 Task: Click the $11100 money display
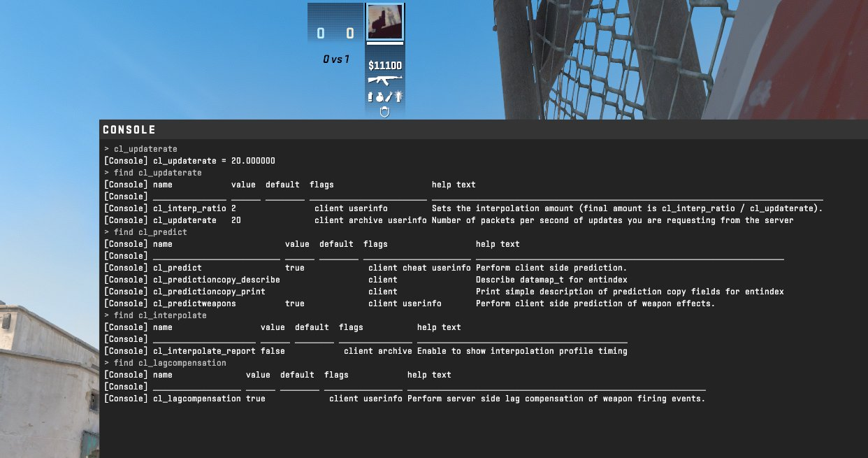tap(385, 66)
